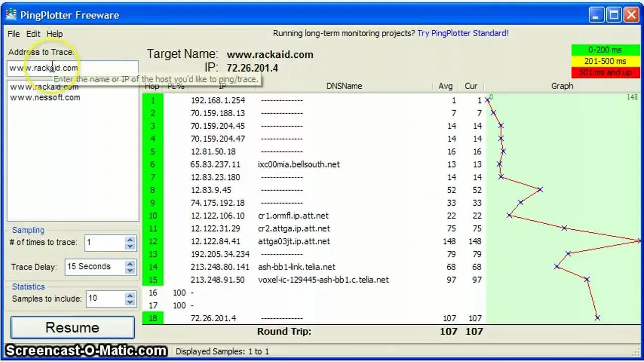Screen dimensions: 644x362
Task: Click IP address 70.159.204.45
Action: pyautogui.click(x=218, y=126)
